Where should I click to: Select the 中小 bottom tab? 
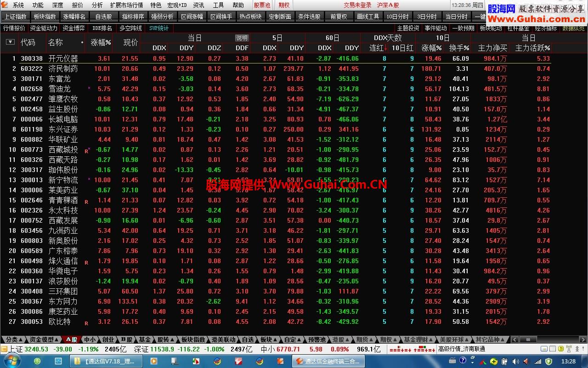tap(90, 339)
